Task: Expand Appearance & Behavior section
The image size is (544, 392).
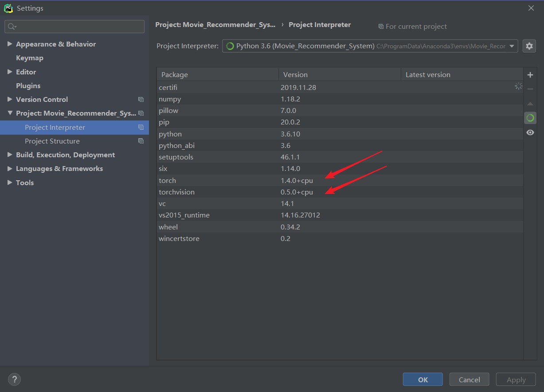Action: click(10, 44)
